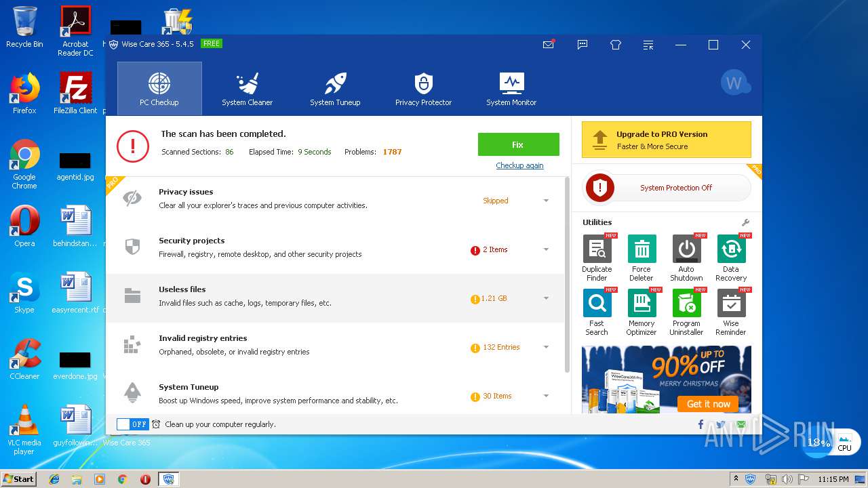Click the Chrome icon in the taskbar
The width and height of the screenshot is (868, 488).
tap(122, 479)
